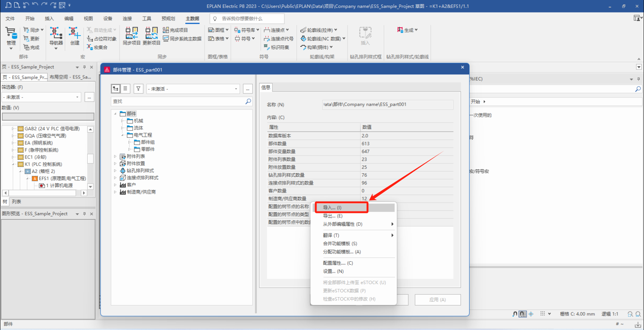This screenshot has height=330, width=644.
Task: Click the grid dots icon in status bar
Action: (543, 314)
